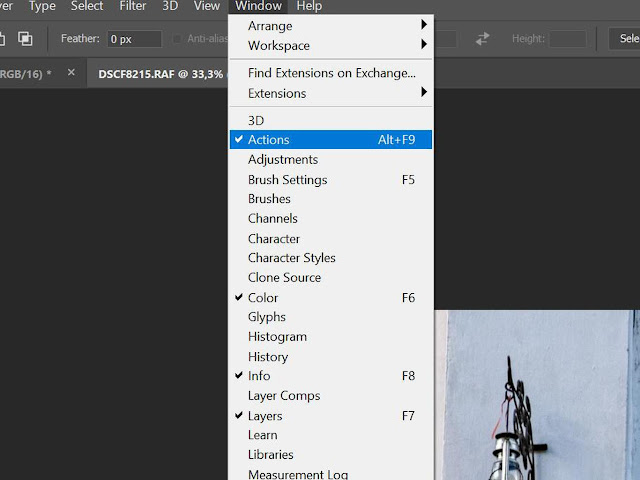Show the Histogram panel
Viewport: 640px width, 480px height.
tap(331, 337)
